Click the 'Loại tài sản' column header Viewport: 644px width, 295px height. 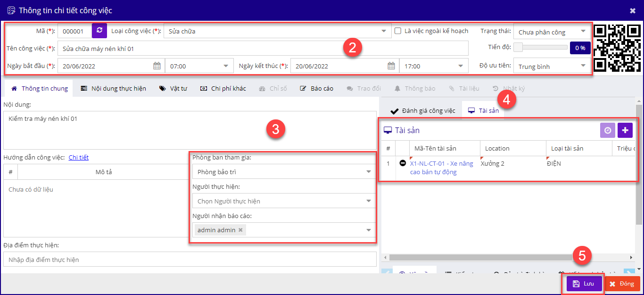point(579,148)
